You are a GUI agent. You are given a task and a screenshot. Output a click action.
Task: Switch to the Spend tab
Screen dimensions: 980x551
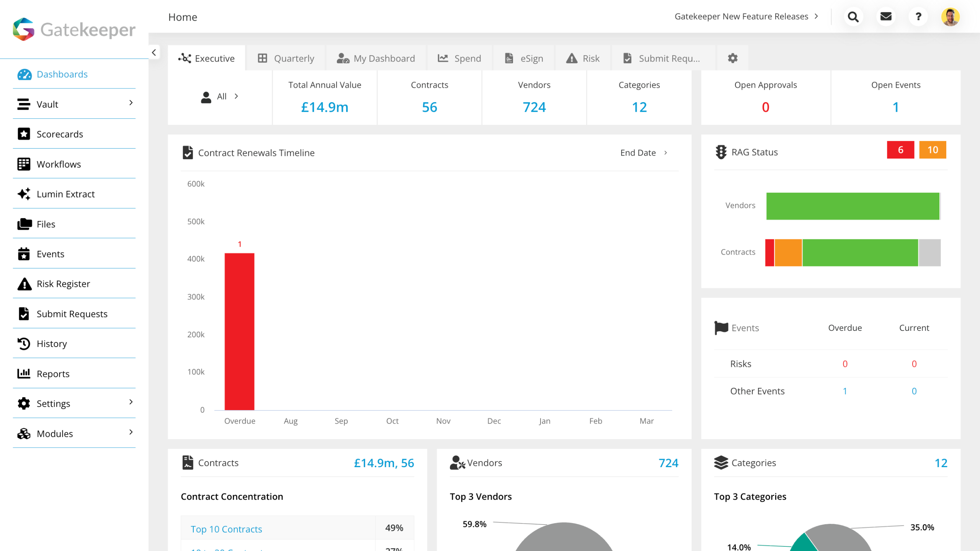(459, 58)
